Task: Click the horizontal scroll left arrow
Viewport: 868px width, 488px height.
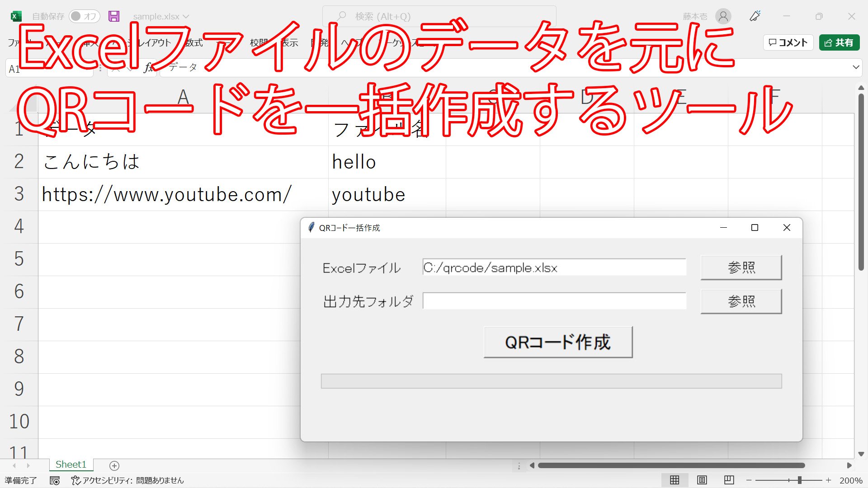Action: click(x=532, y=465)
